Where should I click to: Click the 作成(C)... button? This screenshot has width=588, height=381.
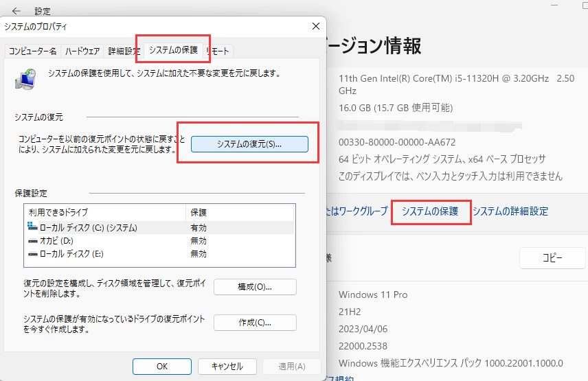click(255, 323)
